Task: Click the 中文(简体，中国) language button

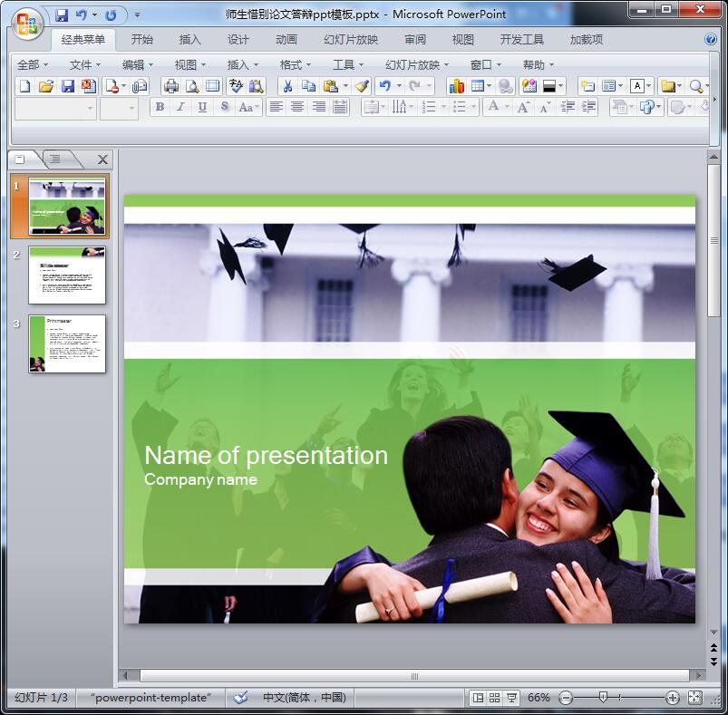Action: tap(304, 698)
